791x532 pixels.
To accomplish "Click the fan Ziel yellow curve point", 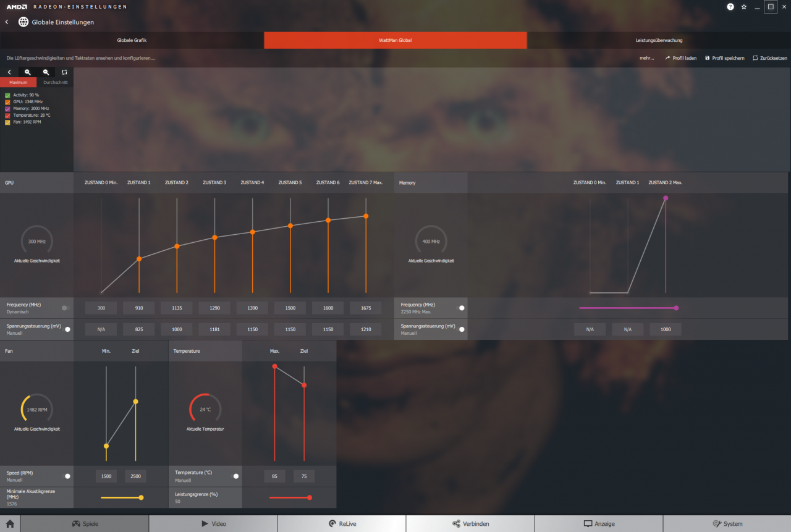I will 136,402.
